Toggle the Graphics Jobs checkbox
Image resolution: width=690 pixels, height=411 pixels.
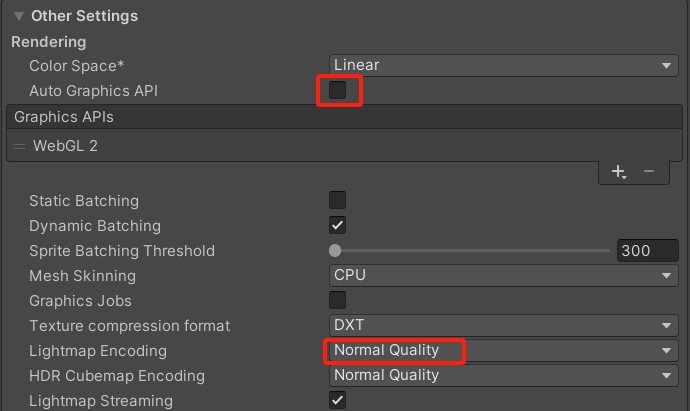338,301
